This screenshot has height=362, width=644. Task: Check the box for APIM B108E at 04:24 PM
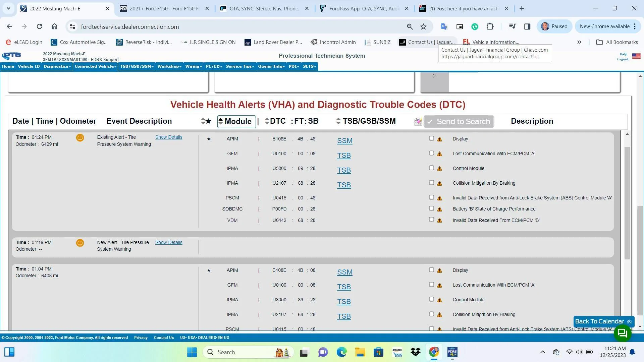click(x=431, y=138)
